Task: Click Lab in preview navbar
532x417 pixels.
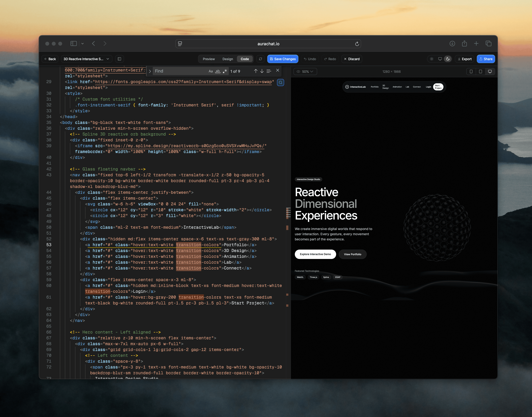Action: click(407, 87)
